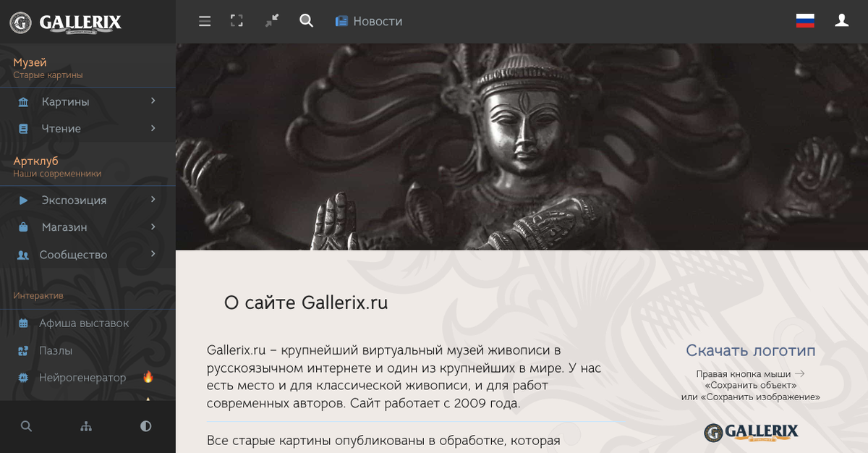Toggle dark/light theme contrast icon
This screenshot has width=868, height=453.
pos(146,426)
